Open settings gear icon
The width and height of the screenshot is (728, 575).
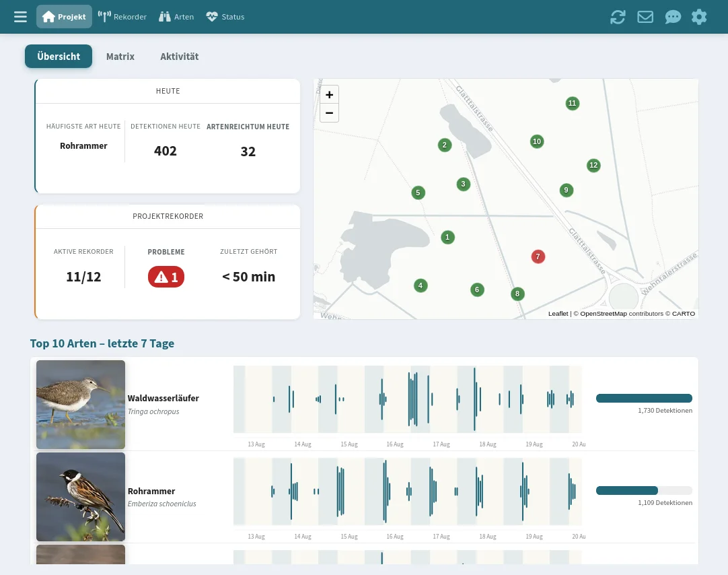[x=699, y=18]
